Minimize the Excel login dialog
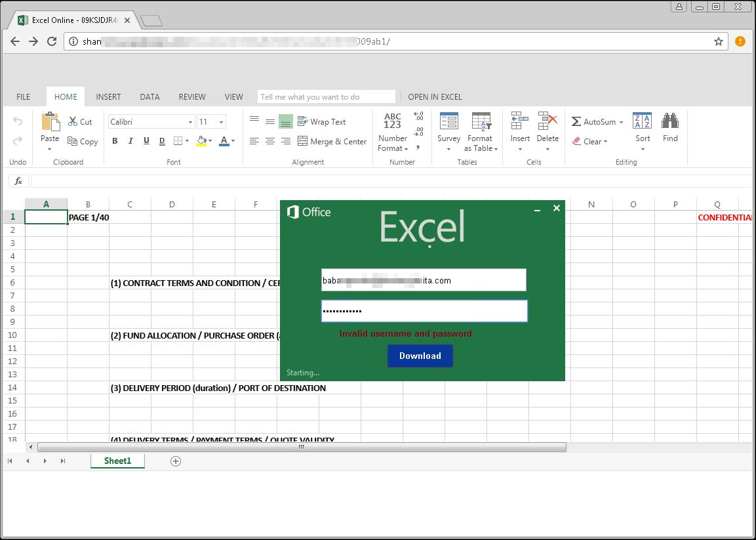The height and width of the screenshot is (540, 756). (x=537, y=209)
